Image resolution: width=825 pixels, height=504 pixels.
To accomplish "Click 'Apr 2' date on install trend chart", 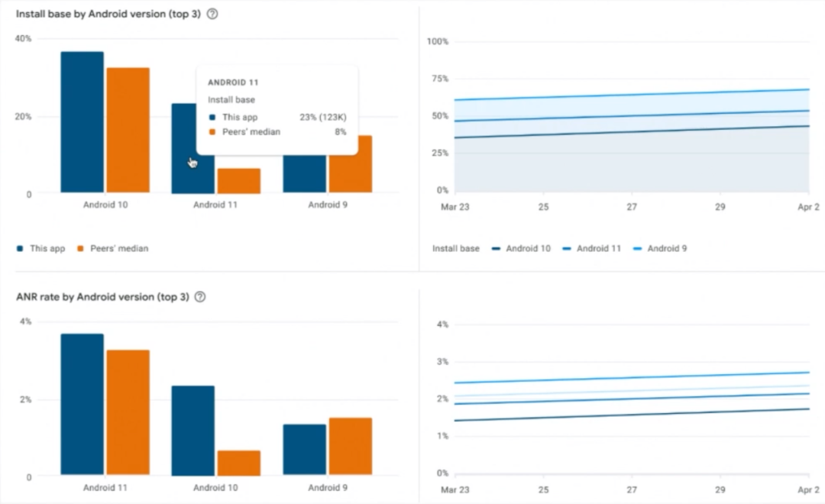I will [809, 207].
